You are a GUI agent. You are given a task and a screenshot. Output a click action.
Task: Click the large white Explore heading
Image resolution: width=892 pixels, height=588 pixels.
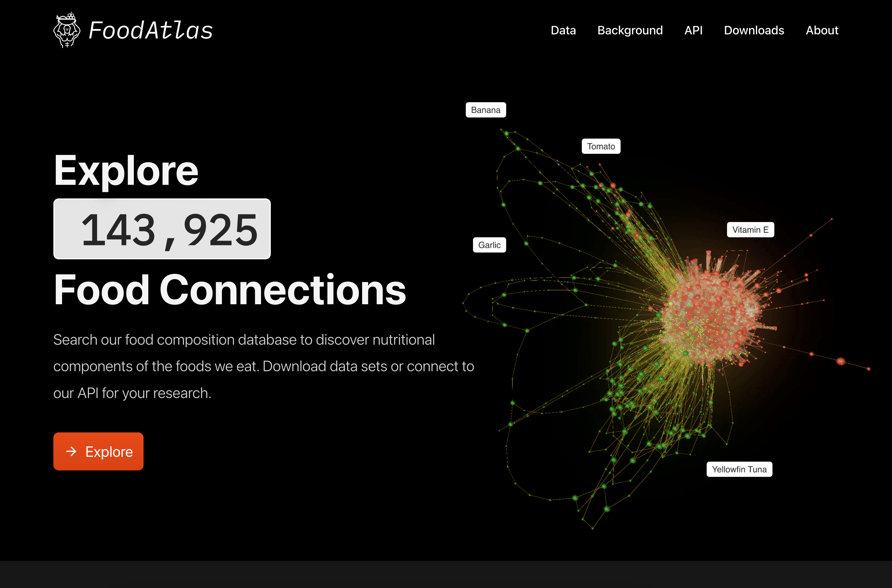click(126, 171)
